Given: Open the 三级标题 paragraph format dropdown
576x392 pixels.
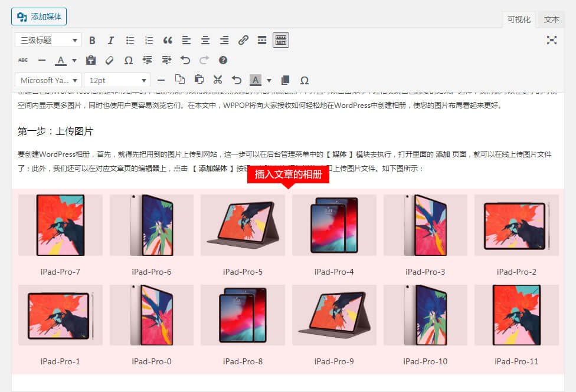Looking at the screenshot, I should click(48, 40).
